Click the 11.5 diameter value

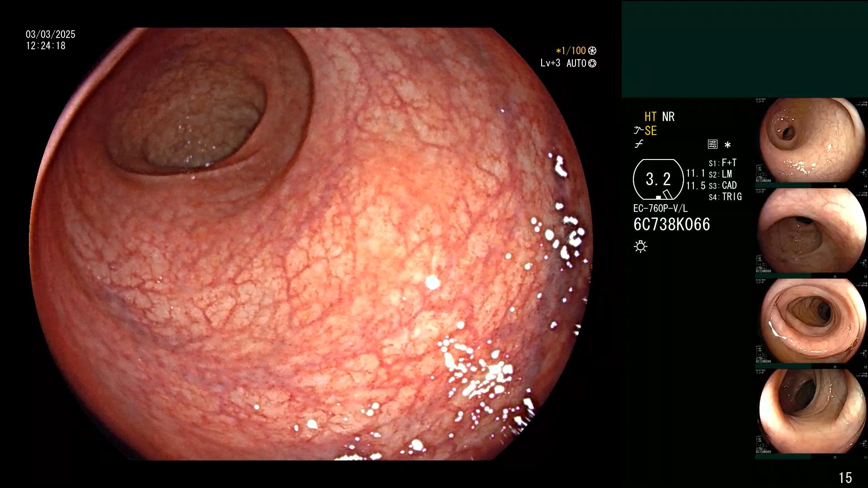(x=696, y=186)
